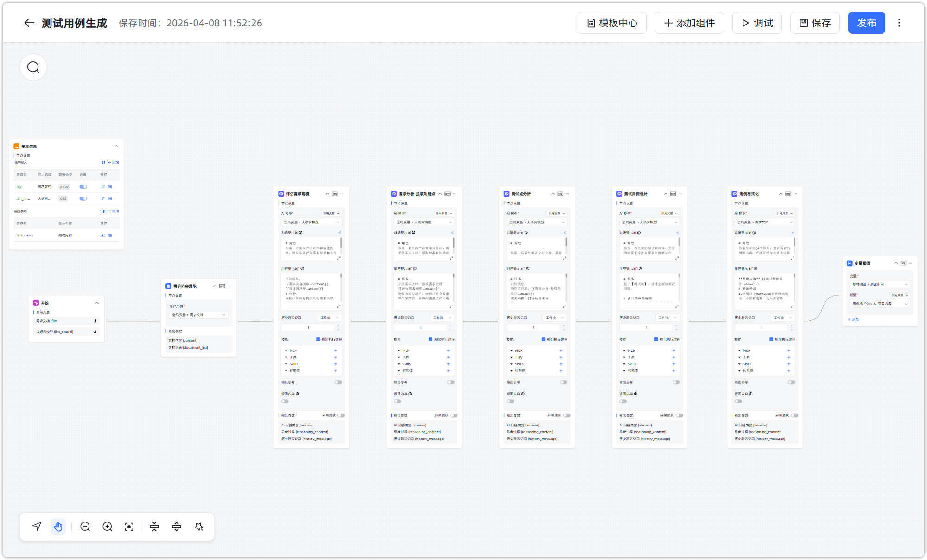Click system prompt scrollbar in 需求分析-提取功能点 node
Image resolution: width=927 pixels, height=560 pixels.
[x=454, y=243]
